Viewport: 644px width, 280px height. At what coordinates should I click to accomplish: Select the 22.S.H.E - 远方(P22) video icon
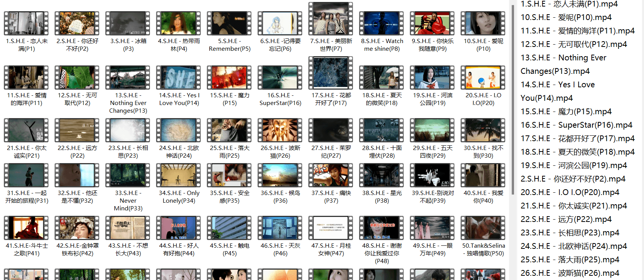tap(77, 130)
